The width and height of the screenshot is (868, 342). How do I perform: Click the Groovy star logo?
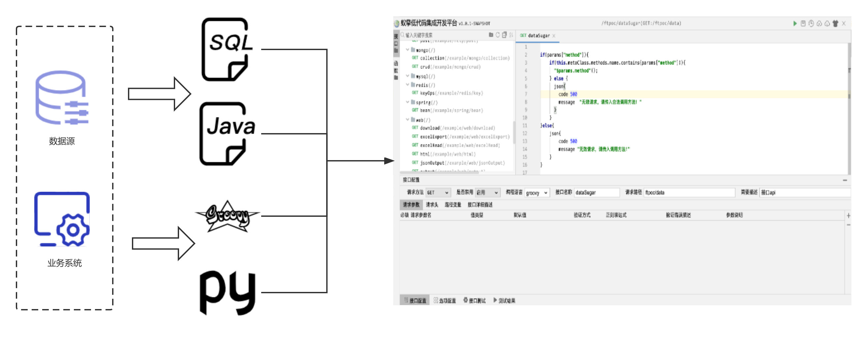point(228,216)
